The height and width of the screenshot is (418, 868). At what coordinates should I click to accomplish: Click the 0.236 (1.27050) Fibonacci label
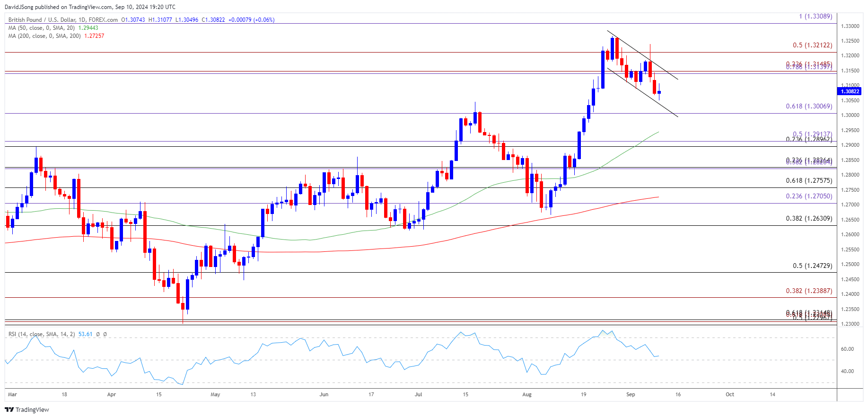809,196
